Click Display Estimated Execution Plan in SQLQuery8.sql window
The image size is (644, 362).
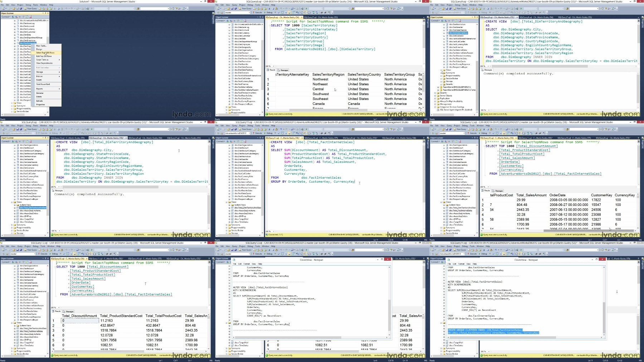tap(282, 13)
